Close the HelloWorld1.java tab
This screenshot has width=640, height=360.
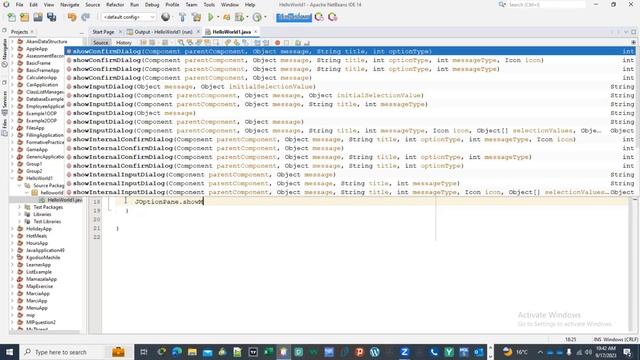pyautogui.click(x=256, y=32)
